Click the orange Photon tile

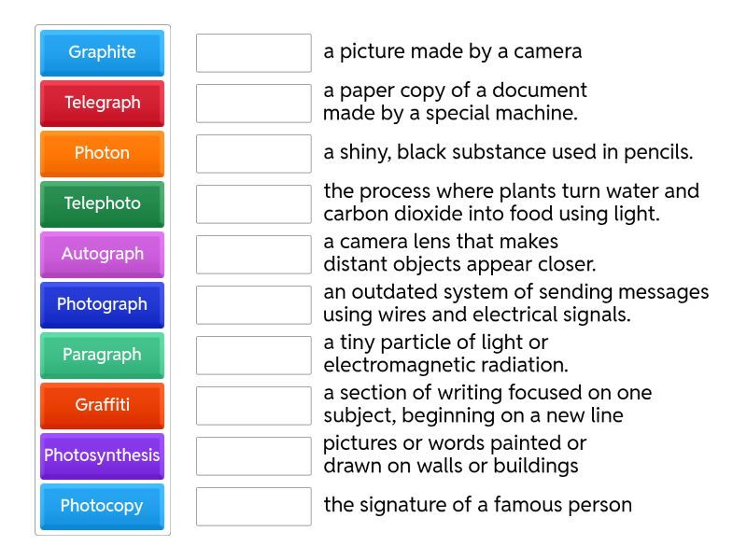click(102, 153)
